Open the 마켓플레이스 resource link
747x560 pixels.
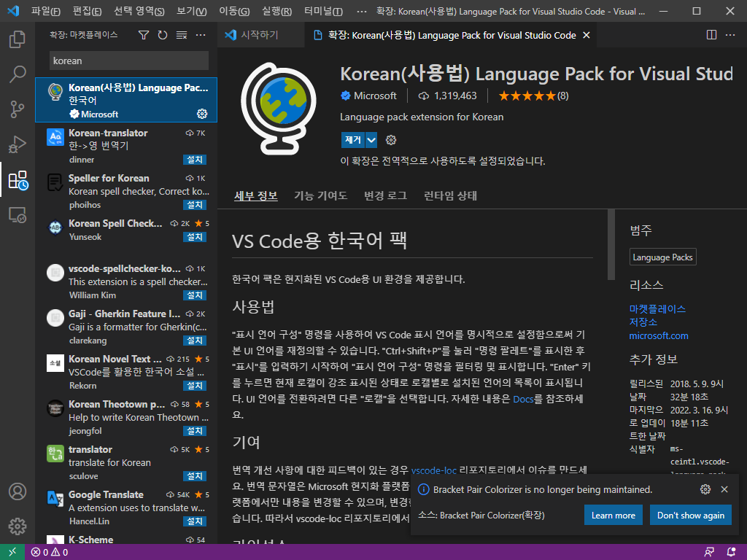pos(657,308)
